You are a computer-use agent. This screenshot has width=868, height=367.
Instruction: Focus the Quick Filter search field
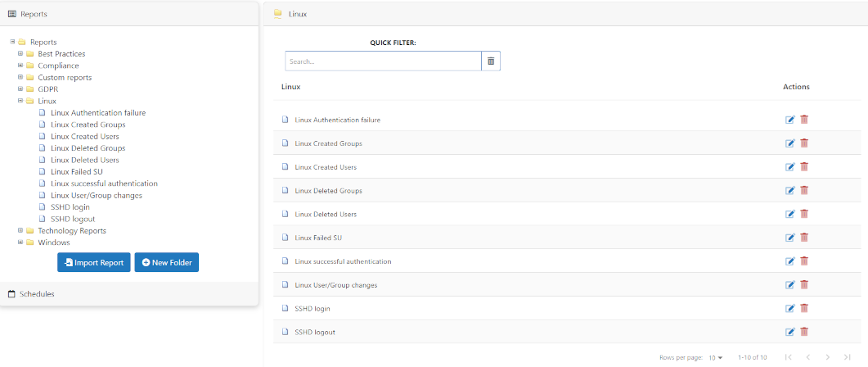coord(383,61)
